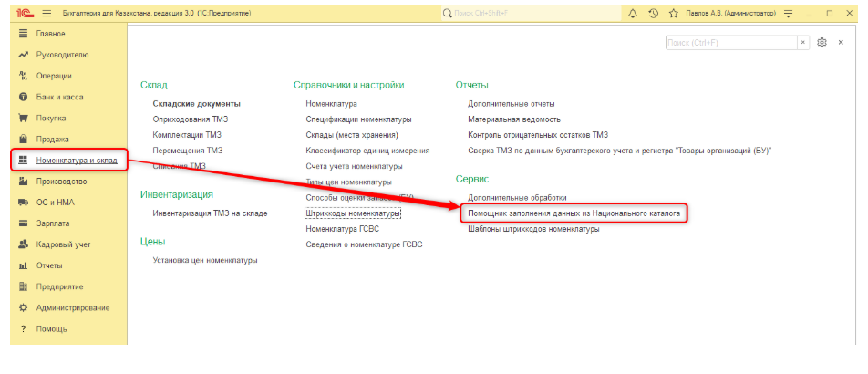Image resolution: width=868 pixels, height=374 pixels.
Task: Open favorites with the star icon
Action: (x=673, y=14)
